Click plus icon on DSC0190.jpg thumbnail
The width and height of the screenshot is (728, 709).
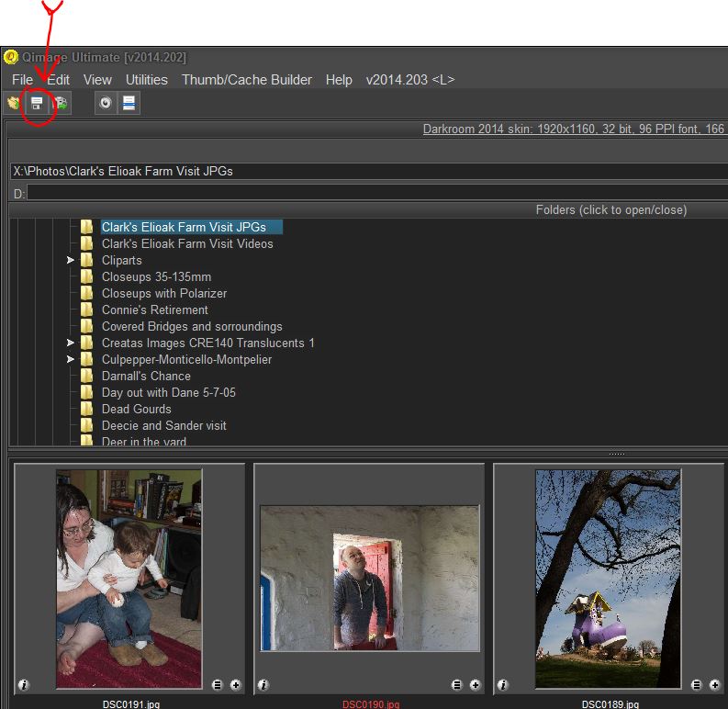click(x=475, y=685)
